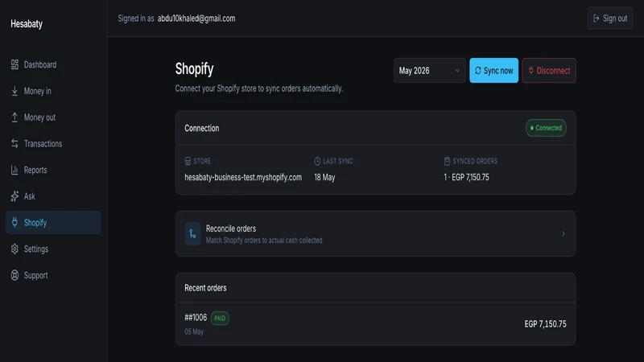Open Transactions in the sidebar

tap(53, 143)
